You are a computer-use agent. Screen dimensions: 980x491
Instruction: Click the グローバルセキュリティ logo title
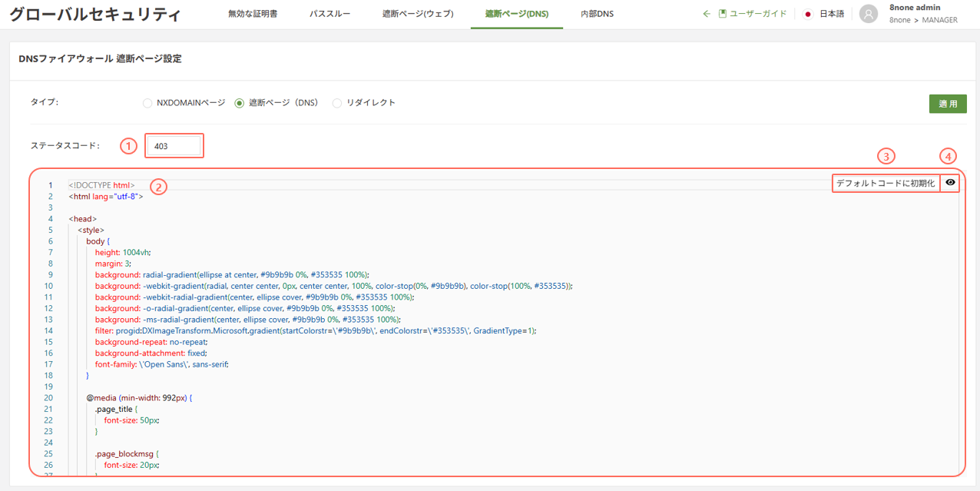click(x=96, y=15)
